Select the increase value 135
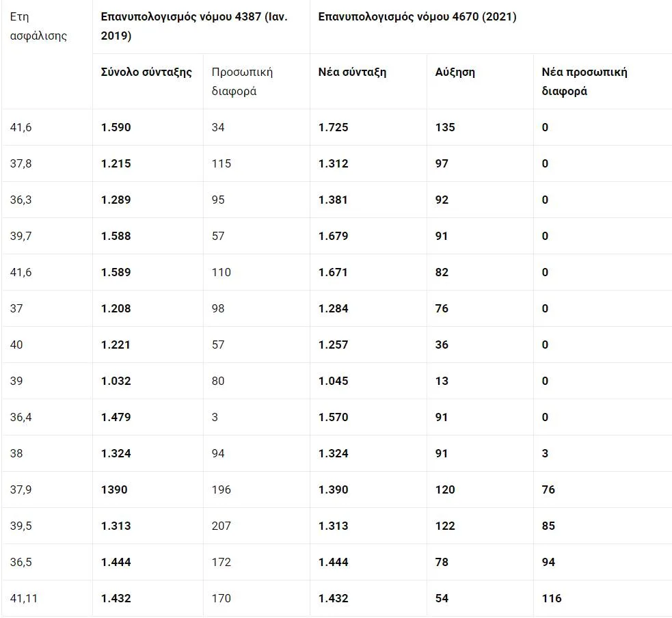This screenshot has height=618, width=672. (x=444, y=127)
